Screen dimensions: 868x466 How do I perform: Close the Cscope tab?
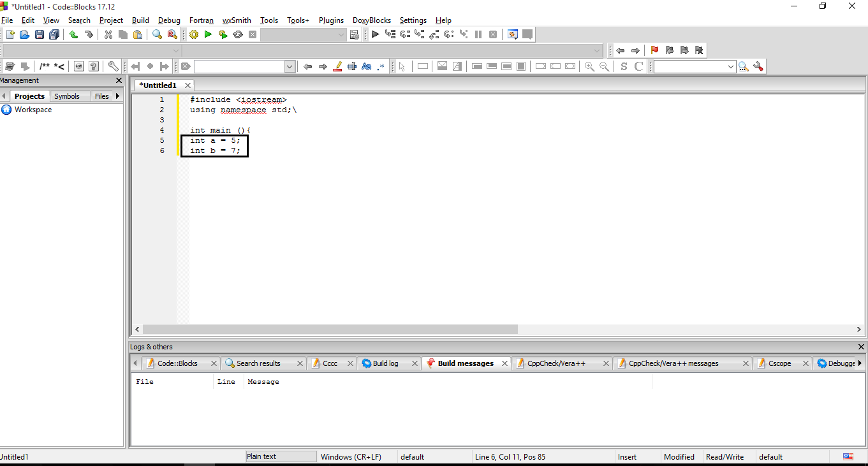coord(805,363)
